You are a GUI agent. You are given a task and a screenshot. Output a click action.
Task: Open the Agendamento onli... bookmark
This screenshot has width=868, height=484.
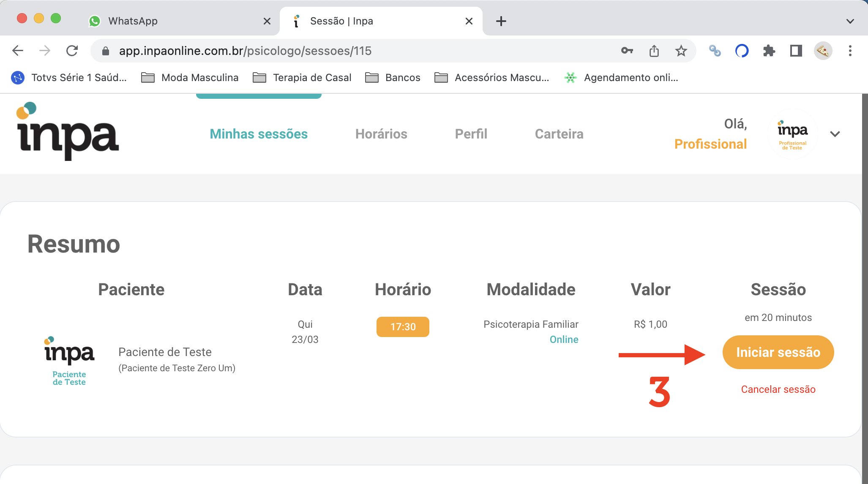coord(621,78)
